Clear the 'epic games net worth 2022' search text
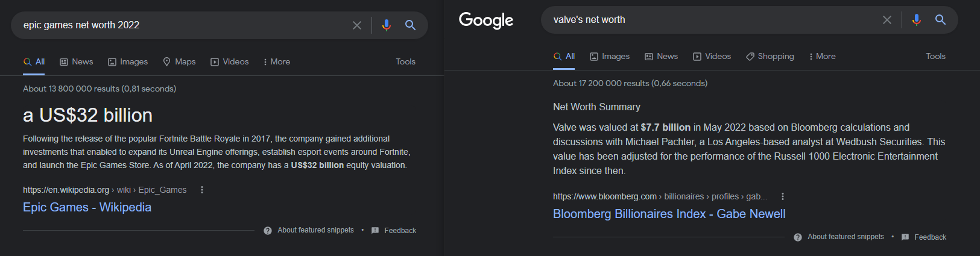Image resolution: width=980 pixels, height=256 pixels. click(357, 25)
